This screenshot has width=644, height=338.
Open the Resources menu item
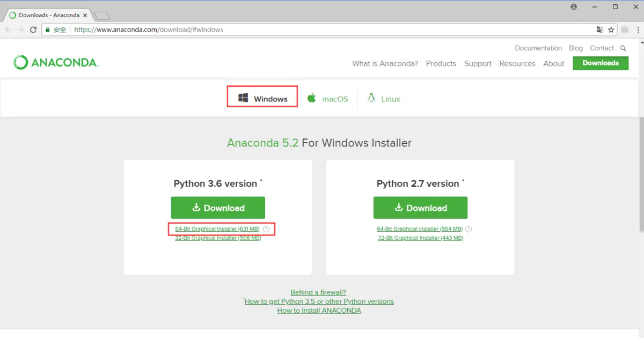(517, 63)
